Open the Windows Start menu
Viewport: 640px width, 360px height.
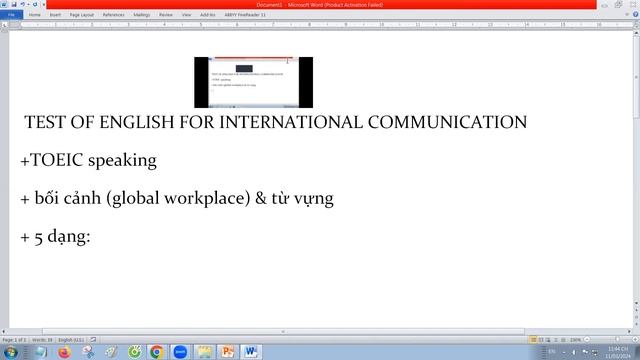pos(10,352)
